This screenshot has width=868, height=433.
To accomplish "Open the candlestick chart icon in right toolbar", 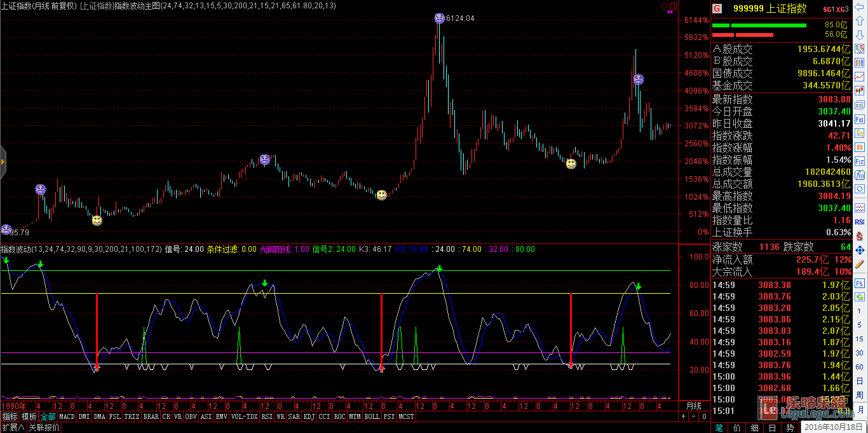I will pyautogui.click(x=860, y=91).
